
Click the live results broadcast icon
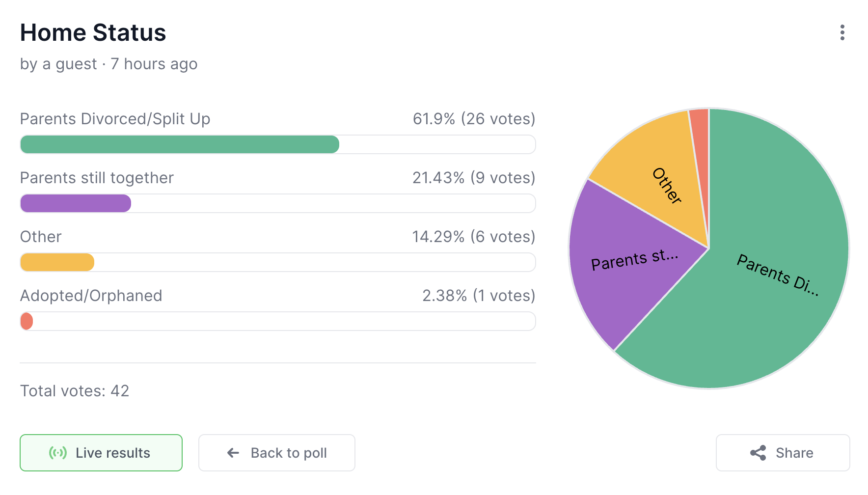pyautogui.click(x=58, y=453)
